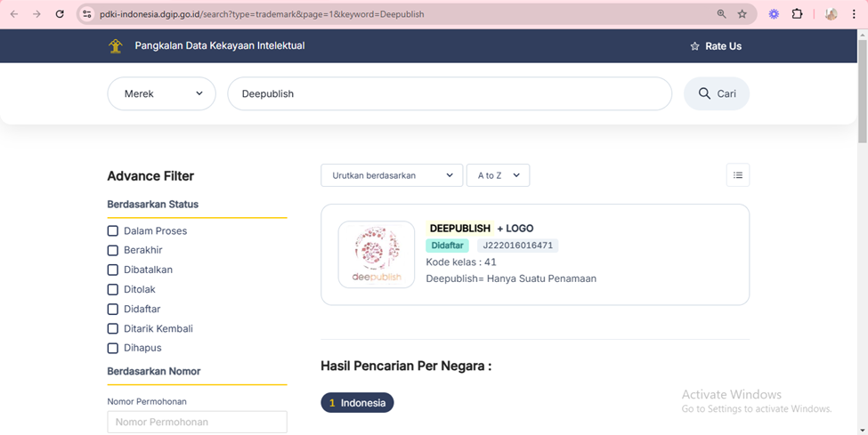868x435 pixels.
Task: Click the Kode kelas : 41 text
Action: pyautogui.click(x=461, y=262)
